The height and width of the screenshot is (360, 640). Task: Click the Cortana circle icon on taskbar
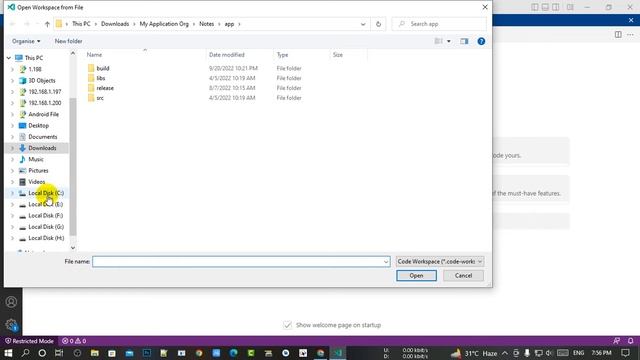point(42,353)
